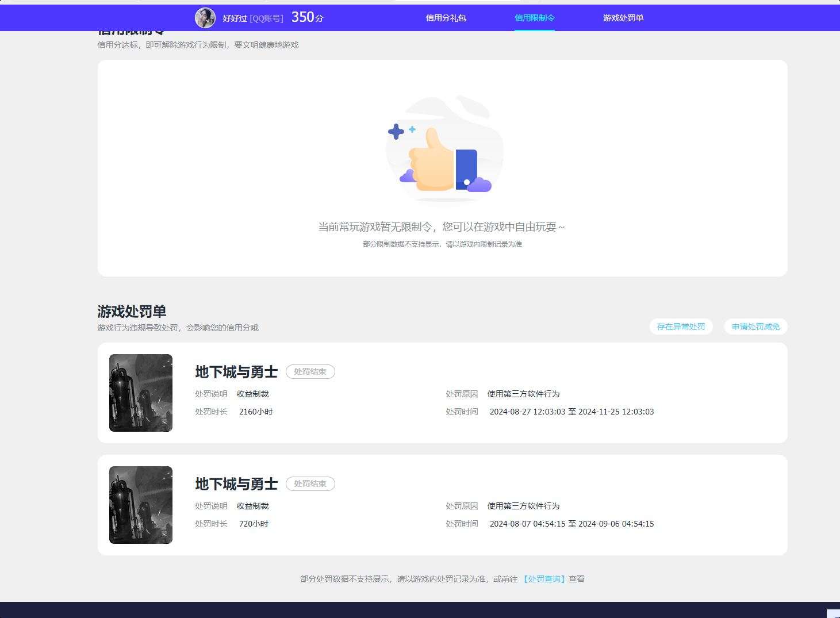840x618 pixels.
Task: Go to the 游戏处罚单 tab
Action: [x=623, y=18]
